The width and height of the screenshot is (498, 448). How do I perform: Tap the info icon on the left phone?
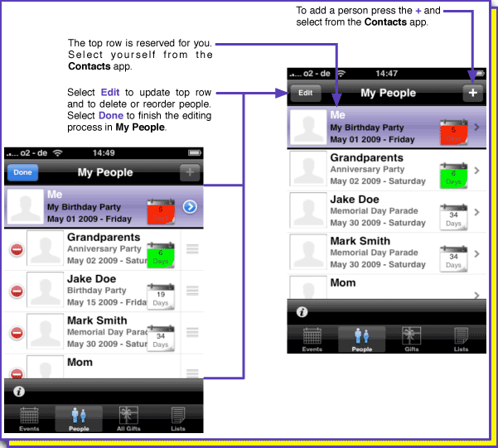[18, 392]
